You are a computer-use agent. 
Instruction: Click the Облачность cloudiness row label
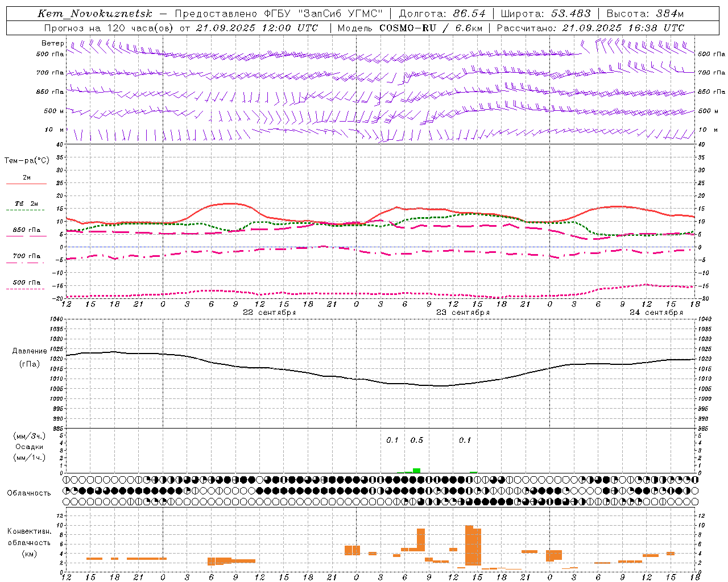[29, 493]
